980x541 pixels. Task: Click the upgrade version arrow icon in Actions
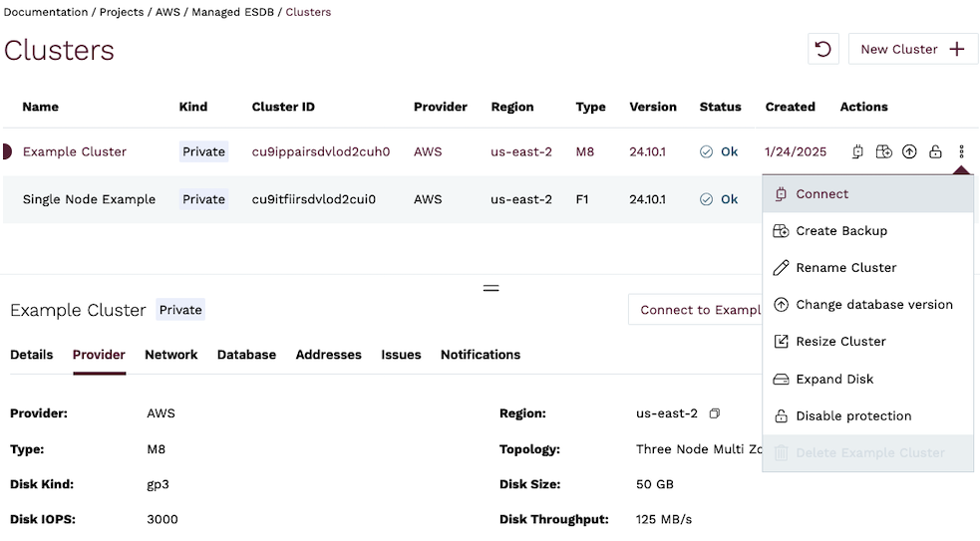click(x=909, y=151)
